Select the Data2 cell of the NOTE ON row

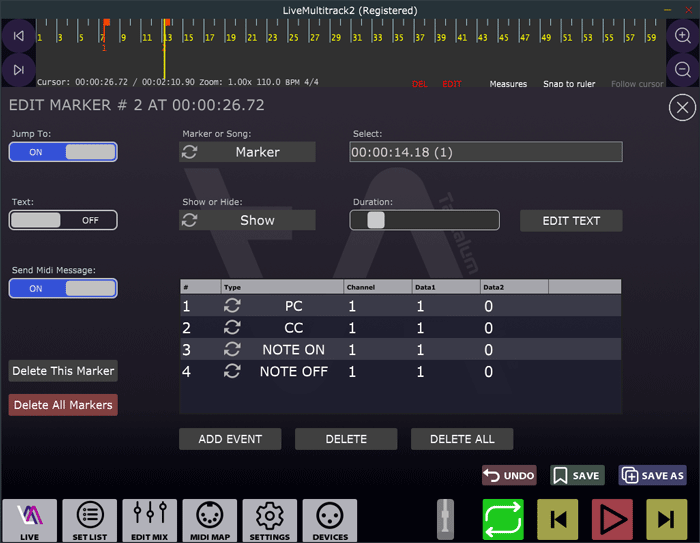514,350
